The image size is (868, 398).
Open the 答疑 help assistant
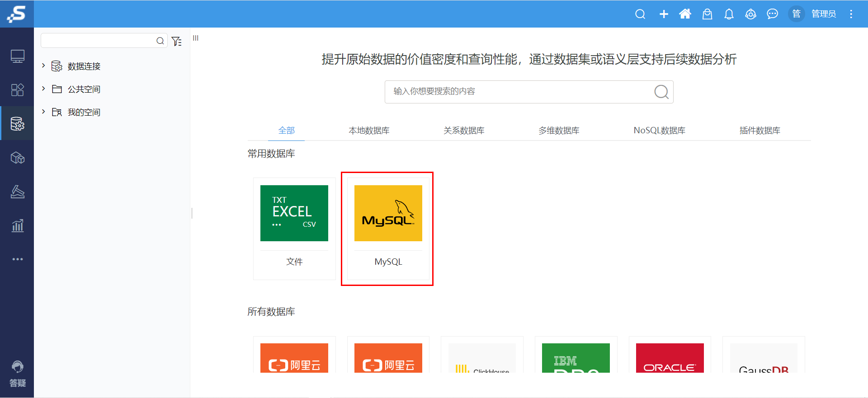point(17,374)
